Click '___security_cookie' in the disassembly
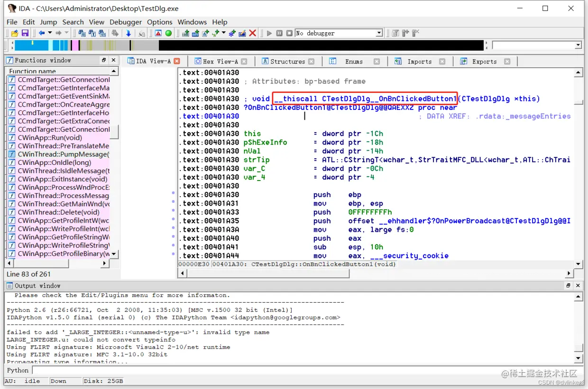This screenshot has height=389, width=588. point(409,255)
